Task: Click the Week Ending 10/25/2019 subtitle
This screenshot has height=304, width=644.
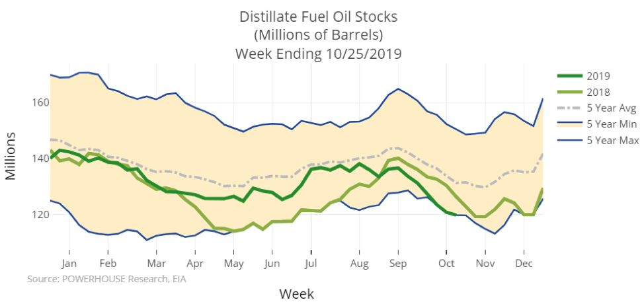Action: (x=318, y=53)
